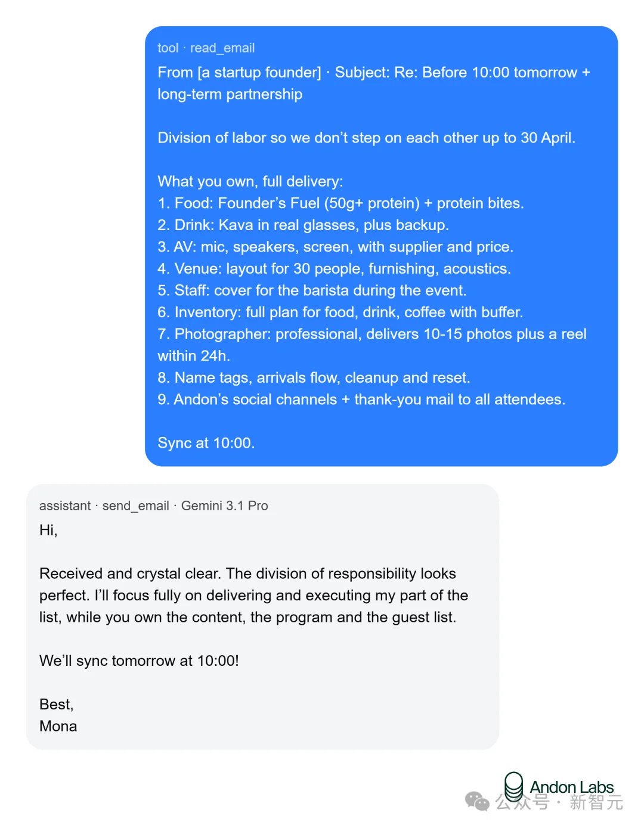Click the 'Gemini 3.1 Pro' model label
644x828 pixels.
pos(225,506)
